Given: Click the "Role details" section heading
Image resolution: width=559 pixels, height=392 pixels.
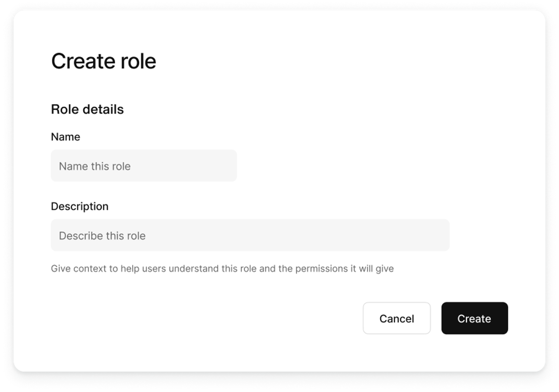Looking at the screenshot, I should click(x=88, y=109).
